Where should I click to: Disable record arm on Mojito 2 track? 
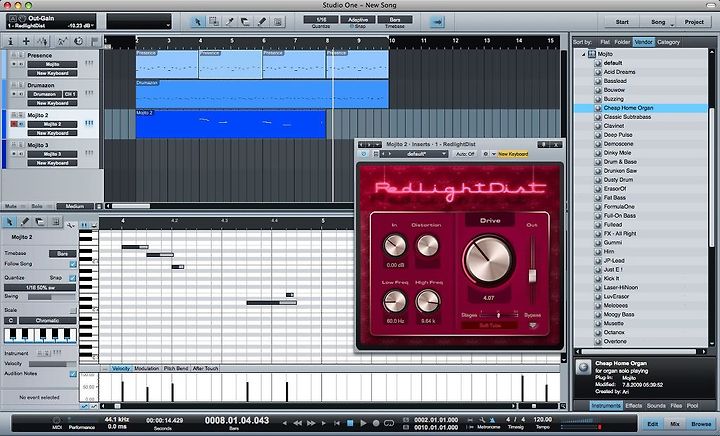click(x=14, y=124)
